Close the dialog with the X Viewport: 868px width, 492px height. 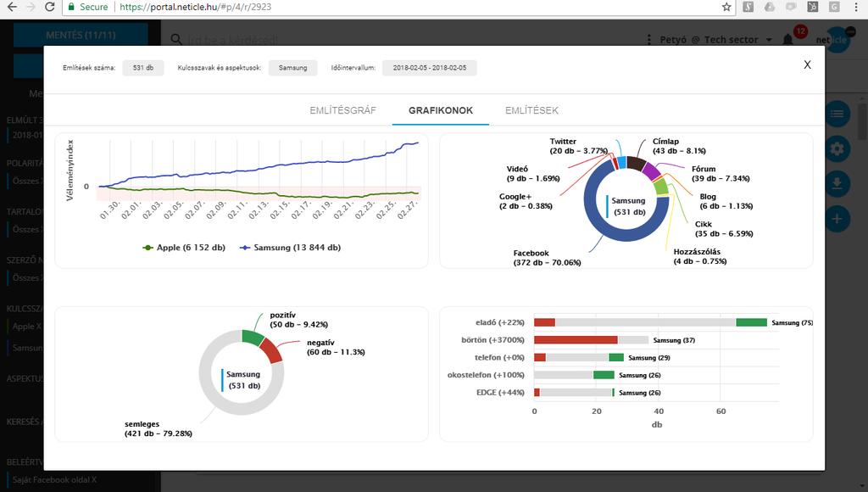coord(807,64)
